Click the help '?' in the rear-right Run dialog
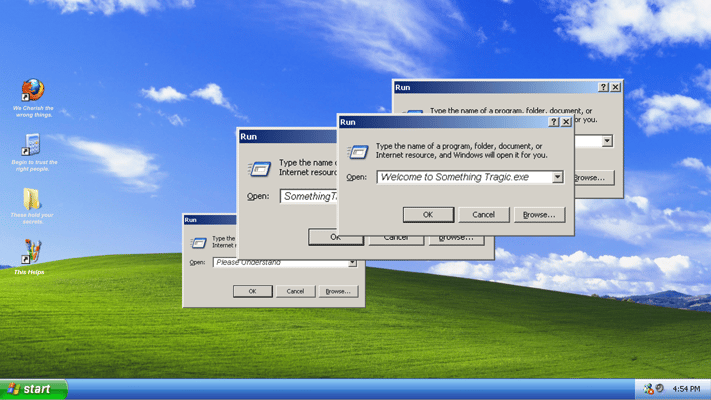This screenshot has height=400, width=711. [x=603, y=87]
